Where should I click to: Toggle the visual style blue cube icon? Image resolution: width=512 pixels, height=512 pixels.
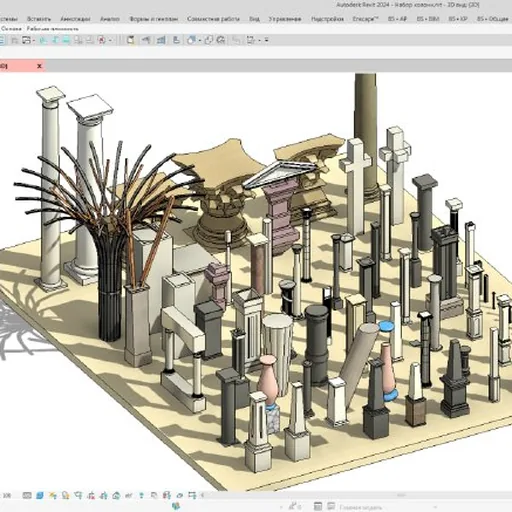tap(40, 495)
